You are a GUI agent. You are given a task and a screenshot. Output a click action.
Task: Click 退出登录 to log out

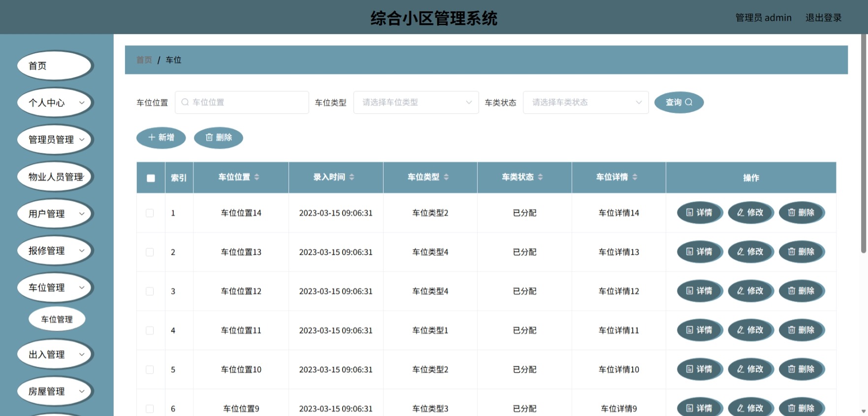823,18
